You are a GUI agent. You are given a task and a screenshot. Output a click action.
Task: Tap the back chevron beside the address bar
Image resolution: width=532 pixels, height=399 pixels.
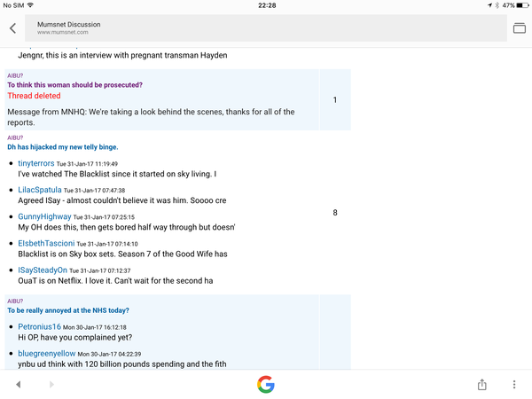(x=13, y=28)
